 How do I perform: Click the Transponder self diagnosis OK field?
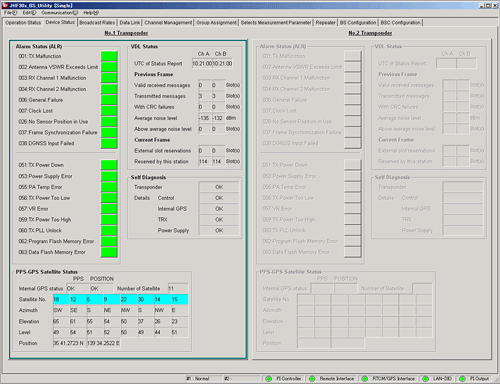(219, 187)
